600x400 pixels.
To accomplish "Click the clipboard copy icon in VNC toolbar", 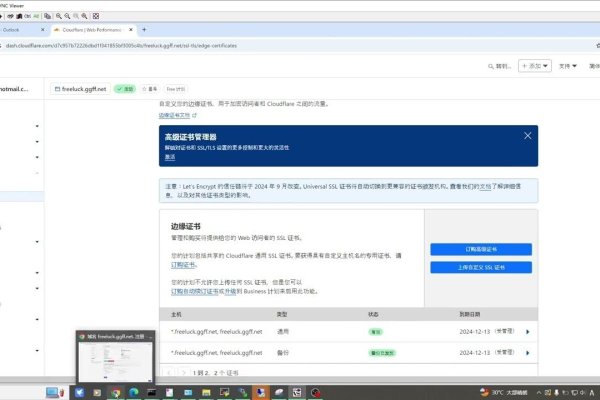I will click(47, 16).
